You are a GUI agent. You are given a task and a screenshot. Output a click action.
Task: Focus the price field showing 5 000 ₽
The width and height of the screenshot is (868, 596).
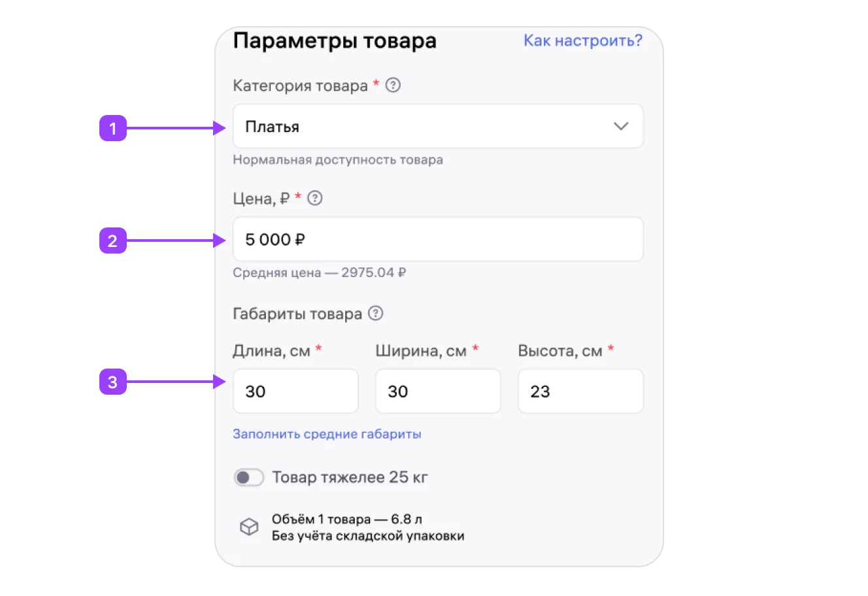438,240
